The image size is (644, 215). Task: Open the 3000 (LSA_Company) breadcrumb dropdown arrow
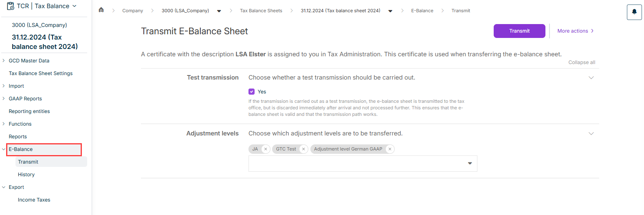pyautogui.click(x=219, y=11)
